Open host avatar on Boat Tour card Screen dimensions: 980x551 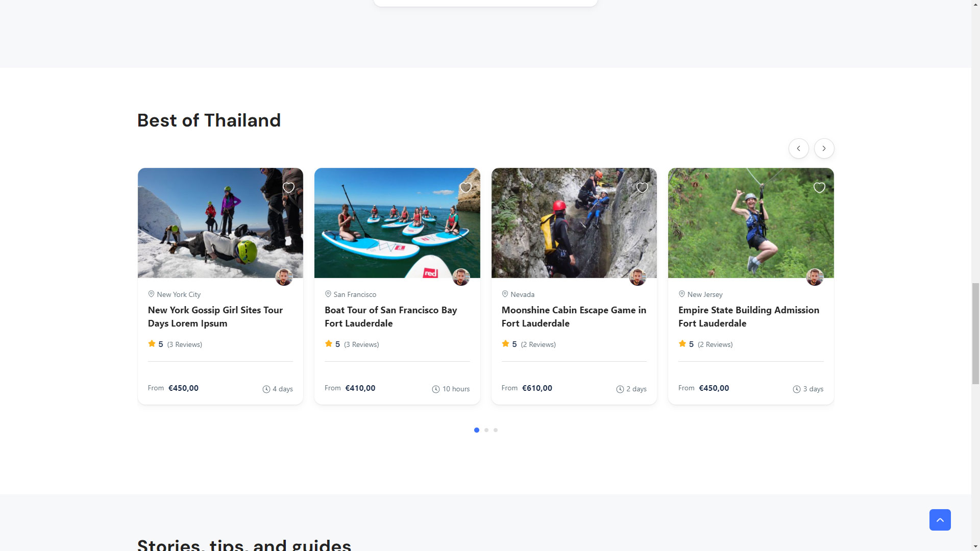461,277
